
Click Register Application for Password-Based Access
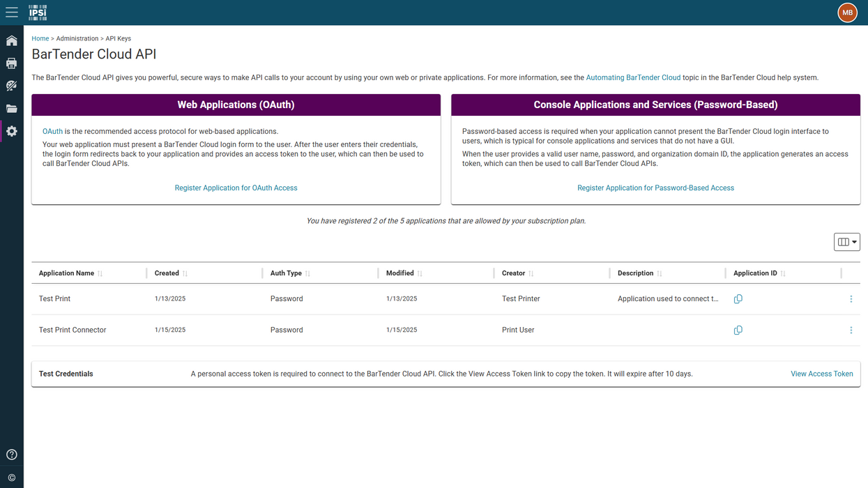(655, 188)
